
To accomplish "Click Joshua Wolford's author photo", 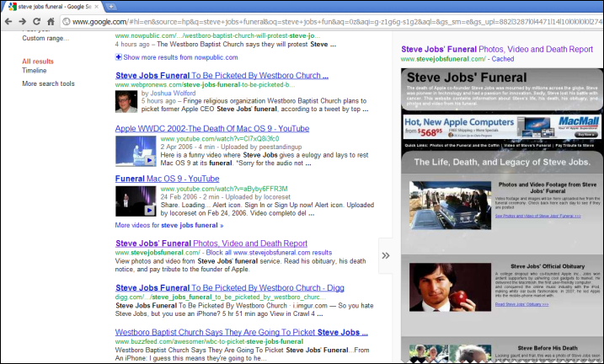I will click(x=126, y=102).
